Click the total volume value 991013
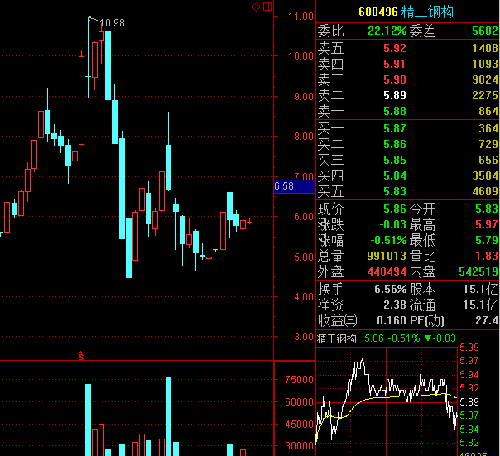 [x=387, y=256]
